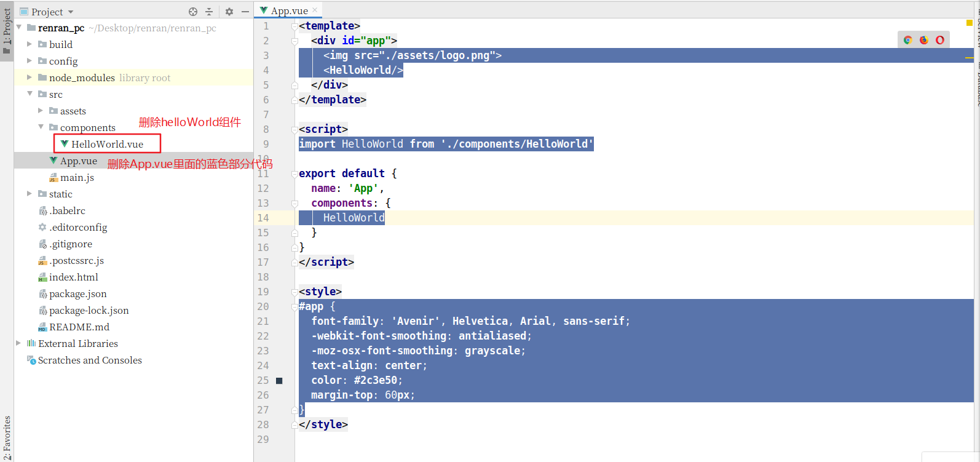Collapse the components folder

[x=41, y=127]
